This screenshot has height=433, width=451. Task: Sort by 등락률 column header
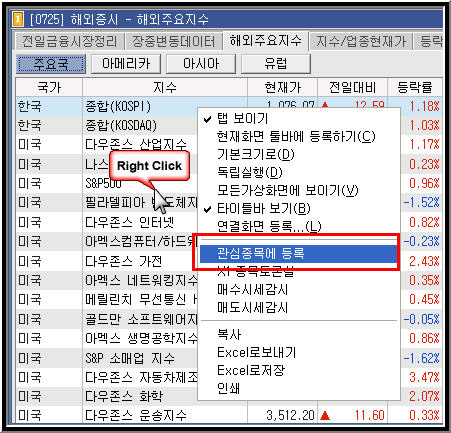click(x=415, y=88)
